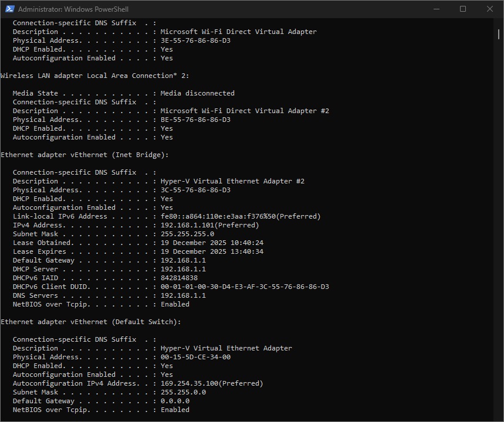
Task: Click the empty scrollbar track below the thumb
Action: (499, 234)
